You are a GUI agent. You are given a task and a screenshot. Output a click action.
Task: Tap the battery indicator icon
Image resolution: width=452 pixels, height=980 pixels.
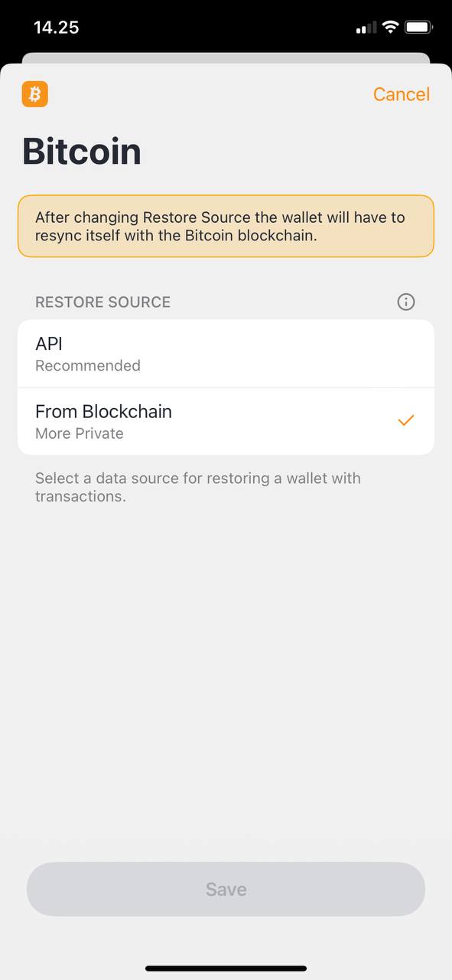coord(419,28)
